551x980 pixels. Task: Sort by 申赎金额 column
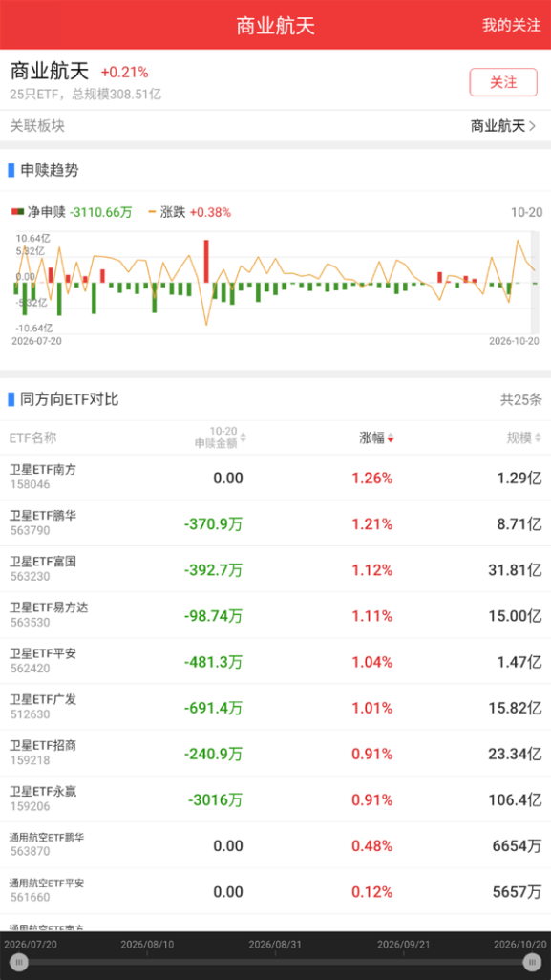[x=220, y=437]
